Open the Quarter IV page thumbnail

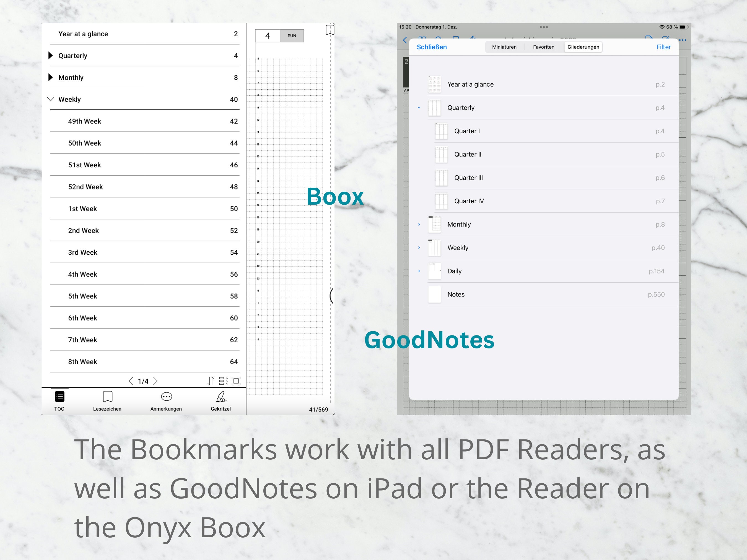tap(441, 201)
